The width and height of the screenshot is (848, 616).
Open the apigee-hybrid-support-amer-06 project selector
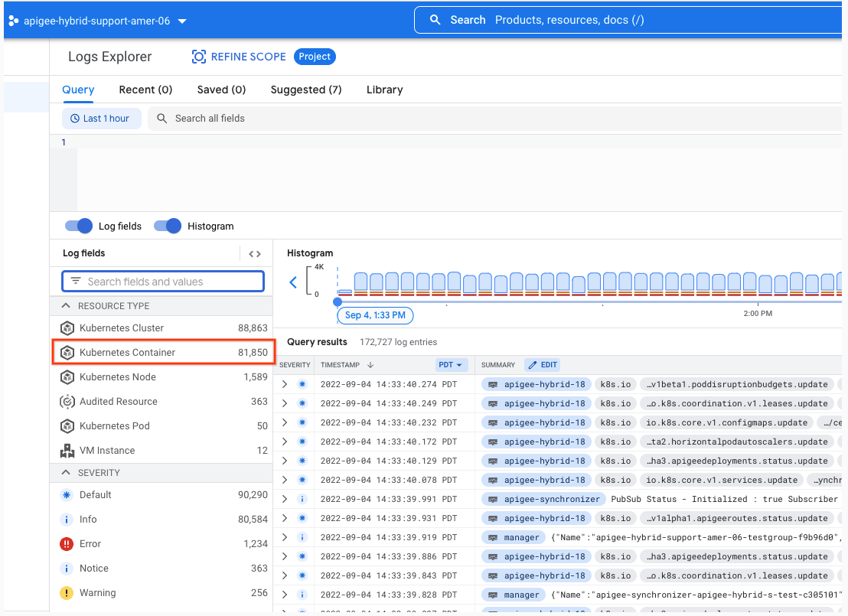(99, 21)
